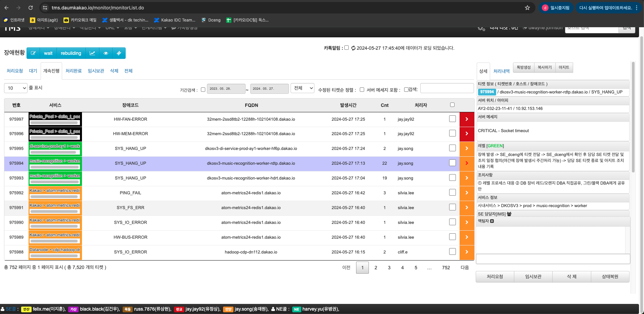The height and width of the screenshot is (314, 644).
Task: Open orange arrow for ticket 975989
Action: [467, 237]
